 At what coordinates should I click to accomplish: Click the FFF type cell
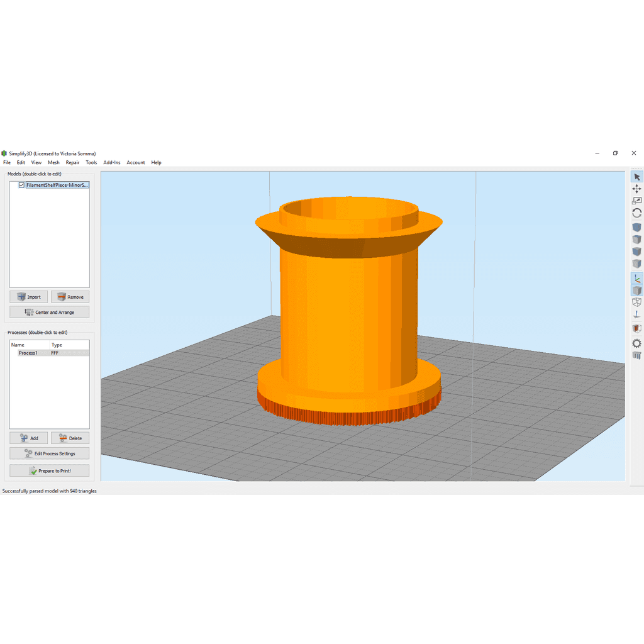coord(55,353)
